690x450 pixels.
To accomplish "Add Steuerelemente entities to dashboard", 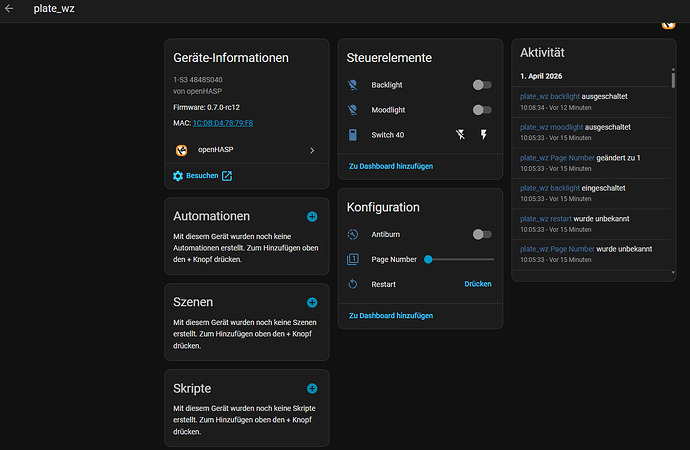I will tap(391, 166).
